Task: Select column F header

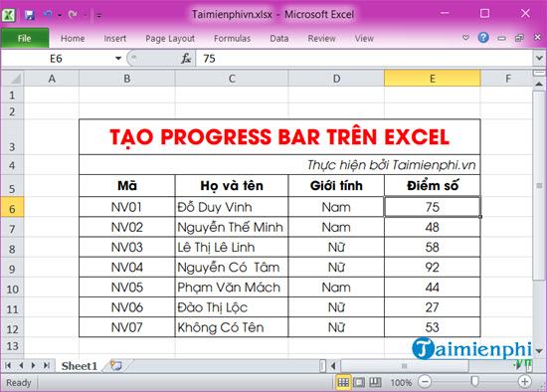Action: click(508, 79)
